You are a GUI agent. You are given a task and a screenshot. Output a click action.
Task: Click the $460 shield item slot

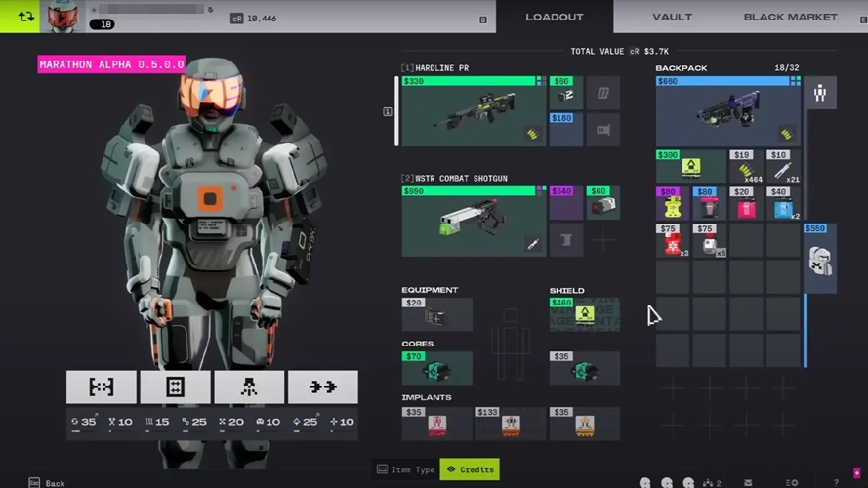[x=584, y=314]
